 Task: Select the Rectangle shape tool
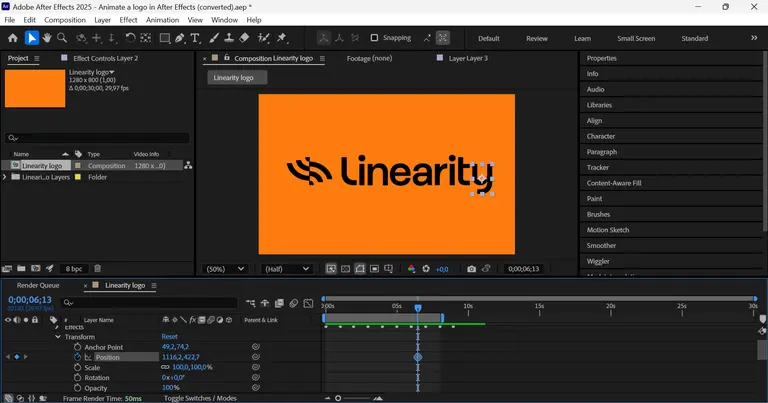165,38
